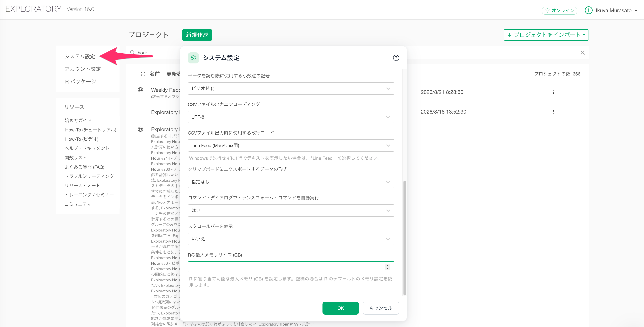Open How-To (チュートリアル) link
This screenshot has height=327, width=644.
click(x=90, y=130)
